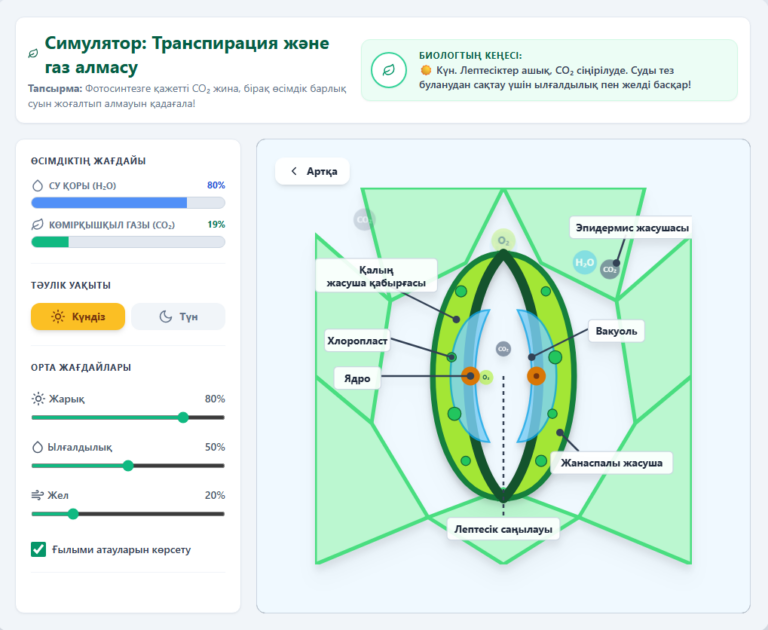
Task: Click the leaf icon beside the simulator title
Action: click(x=33, y=53)
